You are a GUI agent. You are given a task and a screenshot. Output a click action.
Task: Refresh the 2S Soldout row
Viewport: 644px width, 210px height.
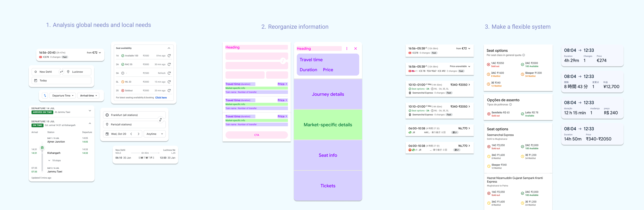(x=169, y=91)
